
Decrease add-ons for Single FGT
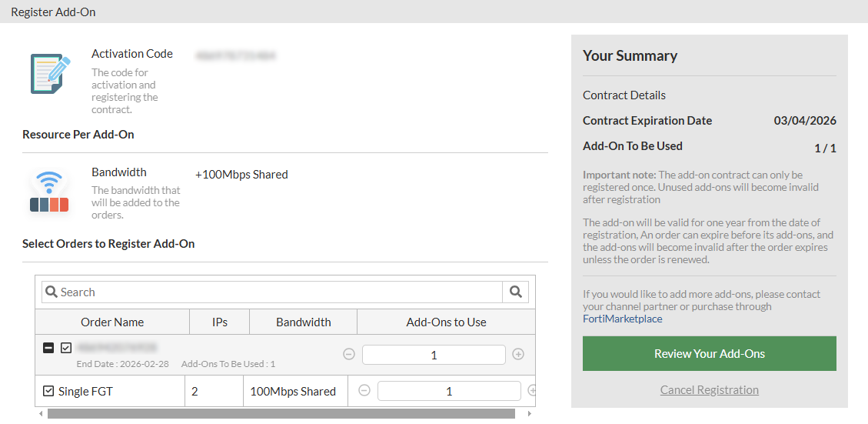(364, 391)
